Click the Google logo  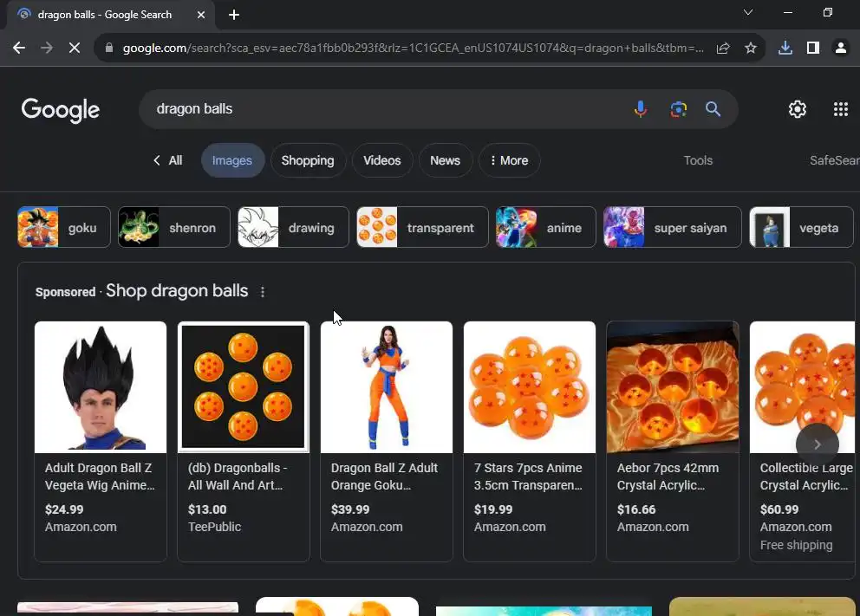(x=61, y=110)
